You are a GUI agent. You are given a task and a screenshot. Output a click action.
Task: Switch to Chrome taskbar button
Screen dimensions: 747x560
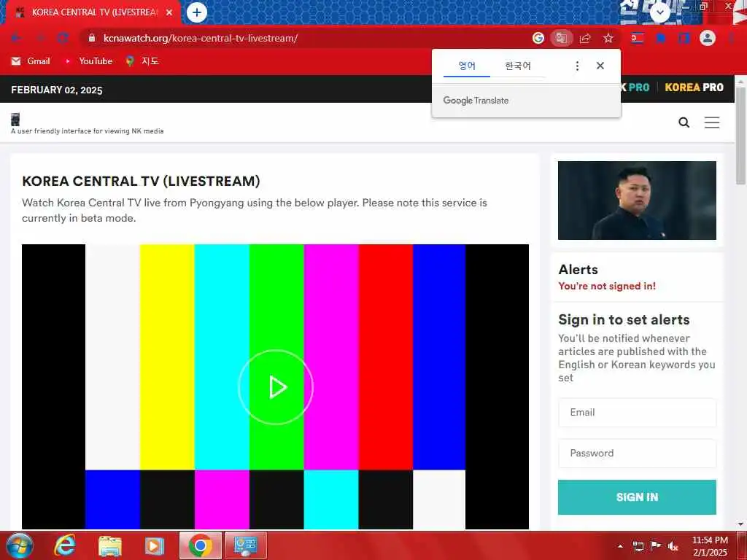click(x=200, y=545)
